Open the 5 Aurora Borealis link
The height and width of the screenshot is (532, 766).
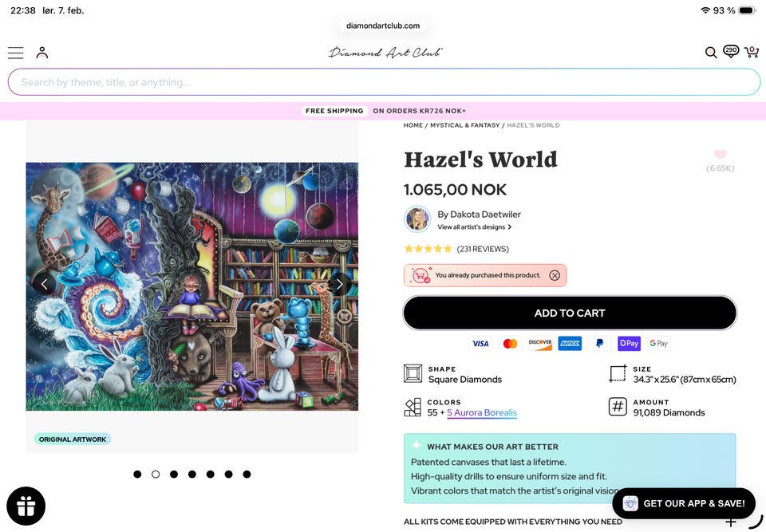point(482,413)
